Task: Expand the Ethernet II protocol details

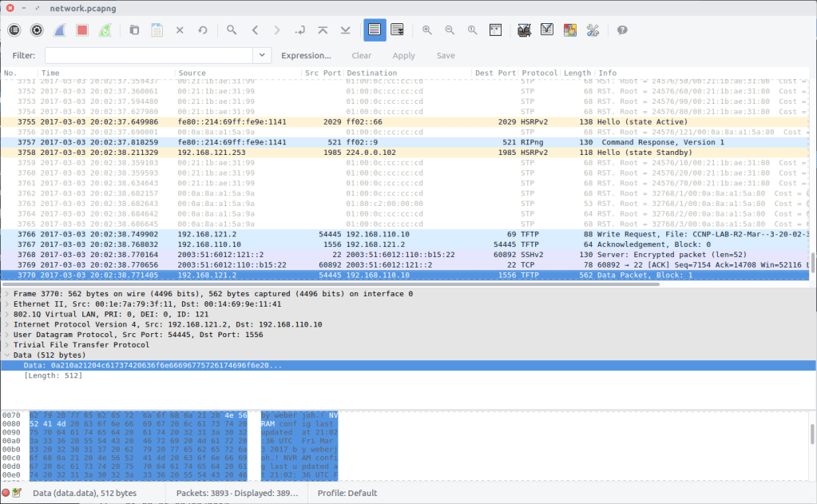Action: coord(7,304)
